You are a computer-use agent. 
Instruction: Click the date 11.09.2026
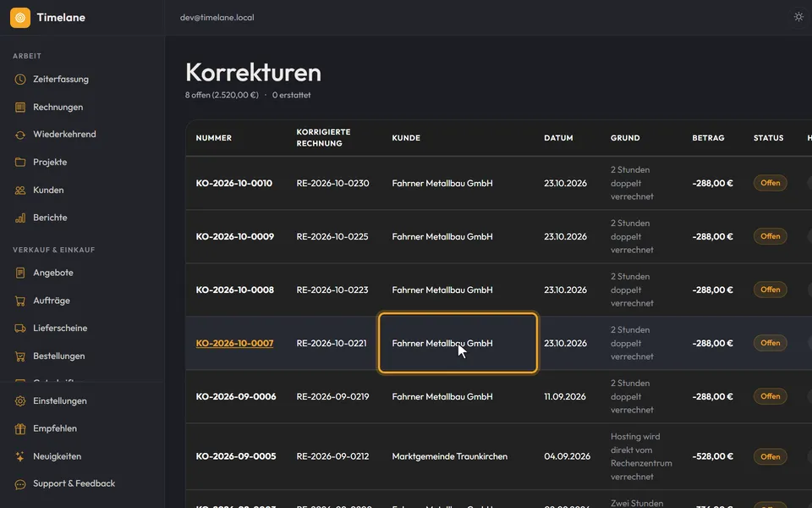pyautogui.click(x=564, y=396)
